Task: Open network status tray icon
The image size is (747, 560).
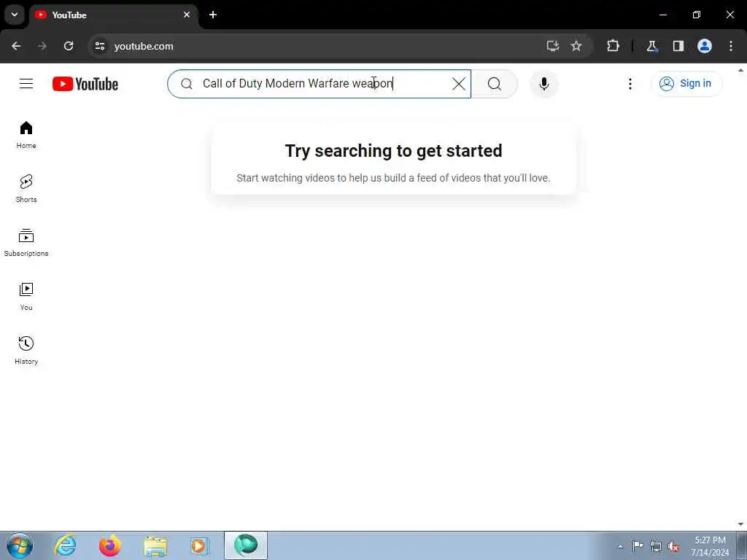Action: click(x=656, y=547)
